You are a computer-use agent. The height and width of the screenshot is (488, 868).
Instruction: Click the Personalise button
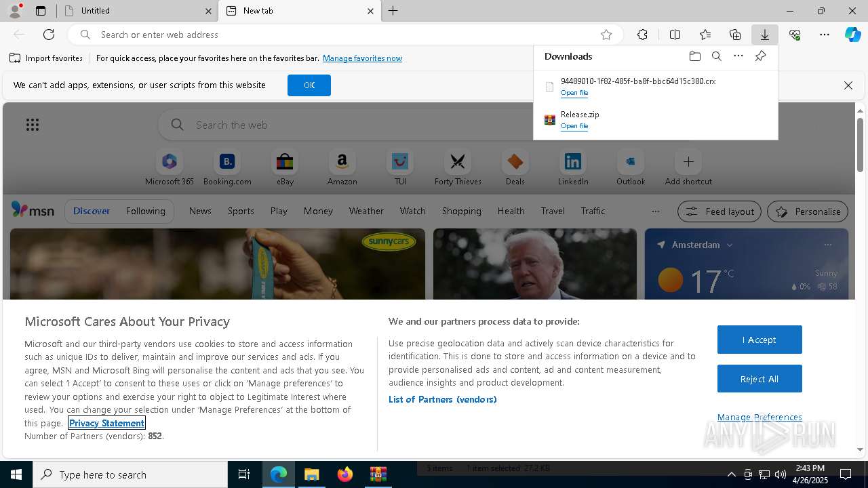point(808,211)
